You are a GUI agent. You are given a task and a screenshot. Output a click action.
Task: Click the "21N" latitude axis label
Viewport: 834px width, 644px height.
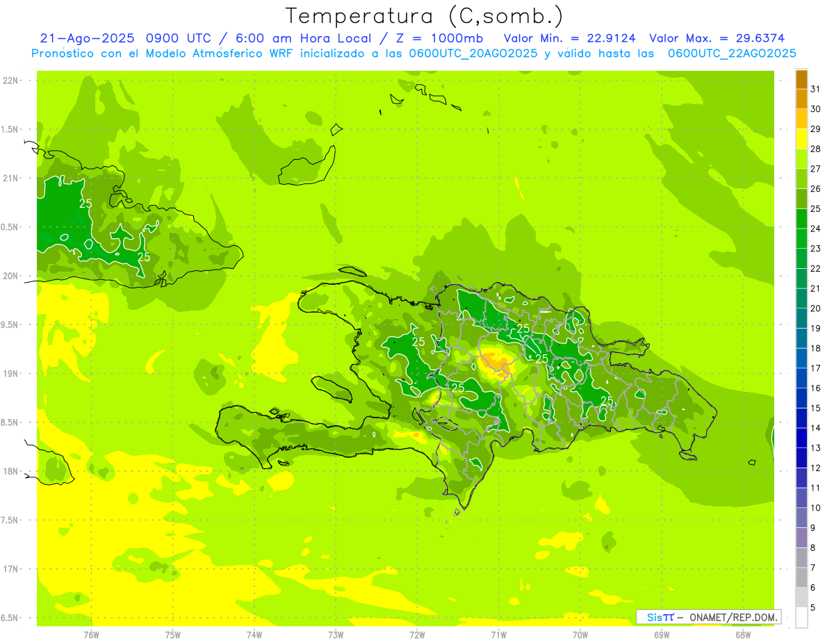pyautogui.click(x=10, y=178)
